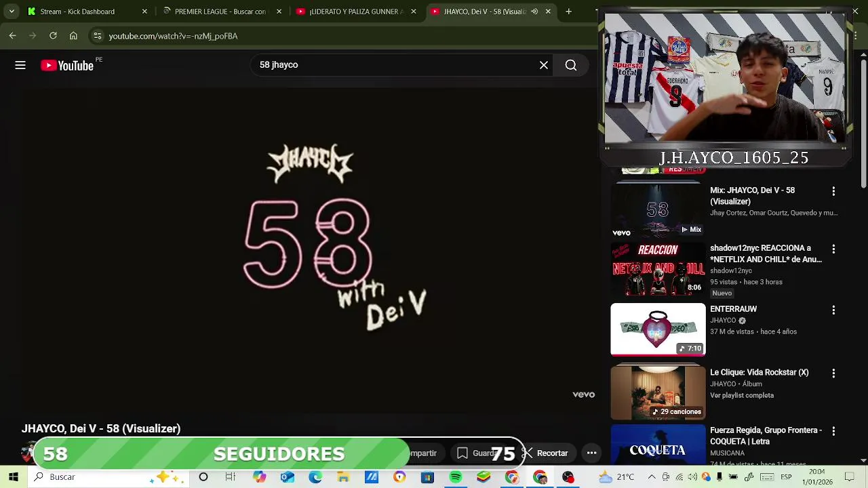Open 'shadow12nyc REACCIONA a NETFLIX AND CHILL' title

766,253
